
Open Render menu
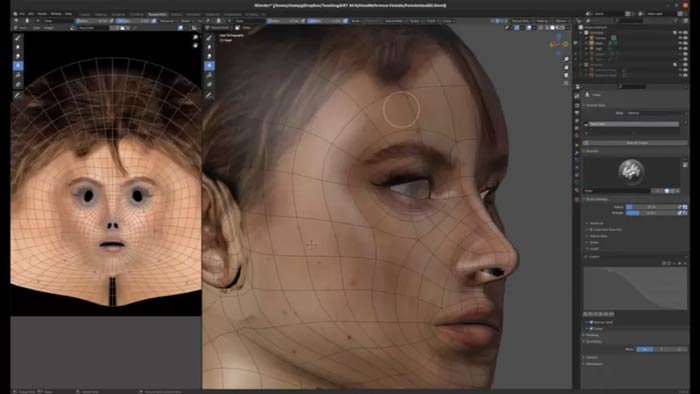pyautogui.click(x=42, y=14)
